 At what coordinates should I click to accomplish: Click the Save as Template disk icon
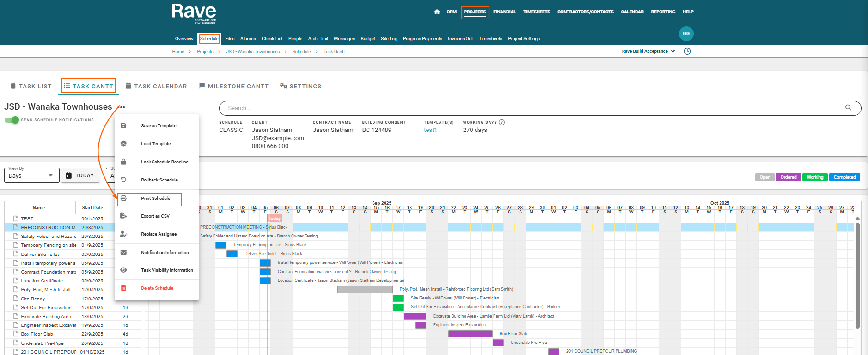(123, 126)
